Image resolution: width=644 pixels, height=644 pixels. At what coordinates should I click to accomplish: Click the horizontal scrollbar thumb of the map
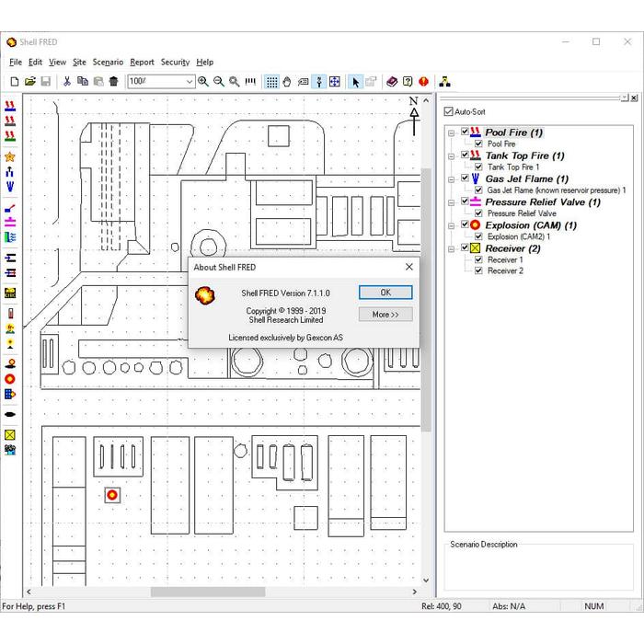coord(208,592)
